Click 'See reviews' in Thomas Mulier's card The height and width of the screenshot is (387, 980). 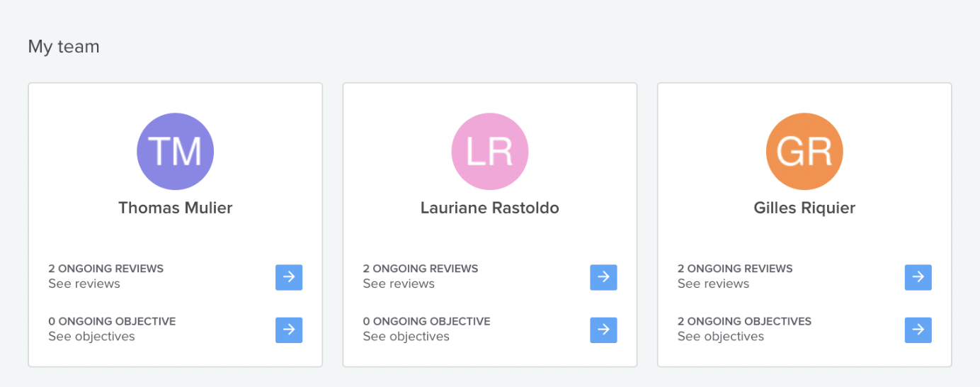point(84,284)
